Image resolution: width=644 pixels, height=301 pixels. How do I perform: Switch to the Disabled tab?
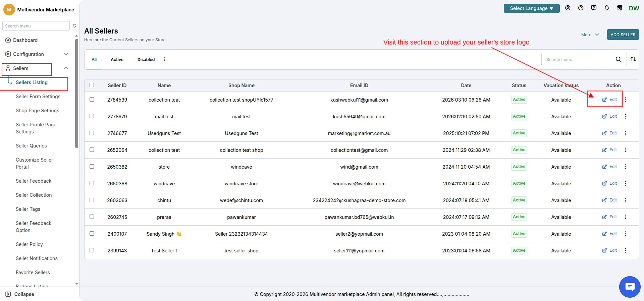point(146,59)
